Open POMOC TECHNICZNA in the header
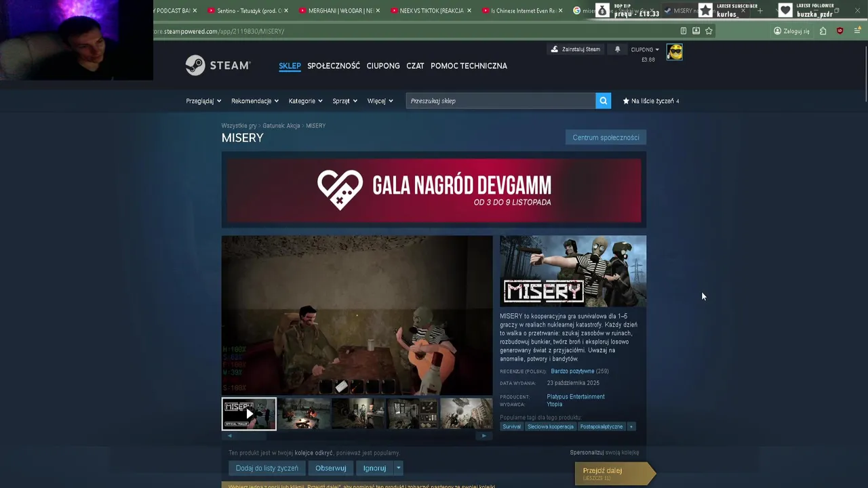 pos(469,66)
